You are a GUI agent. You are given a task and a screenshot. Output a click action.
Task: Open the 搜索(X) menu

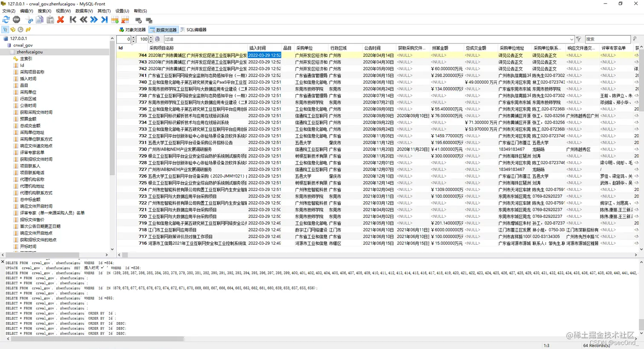coord(44,11)
